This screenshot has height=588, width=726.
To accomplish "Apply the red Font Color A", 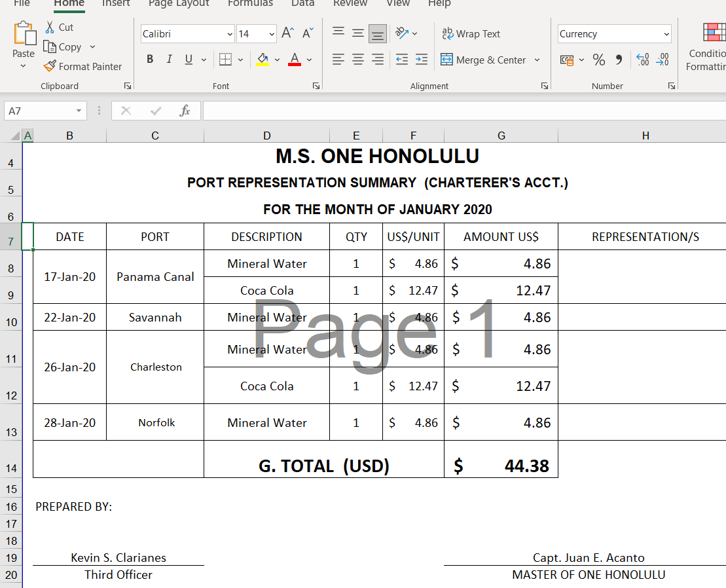I will [295, 60].
